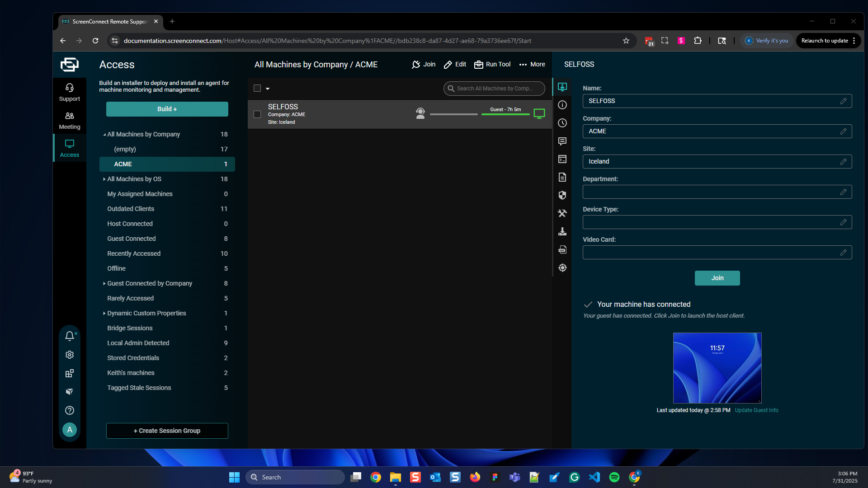
Task: Click the notifications bell icon
Action: [70, 336]
